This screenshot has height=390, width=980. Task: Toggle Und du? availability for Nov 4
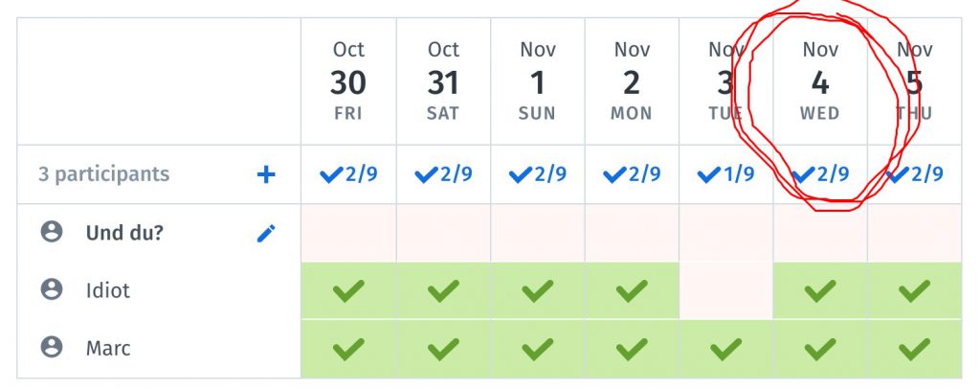pyautogui.click(x=820, y=233)
